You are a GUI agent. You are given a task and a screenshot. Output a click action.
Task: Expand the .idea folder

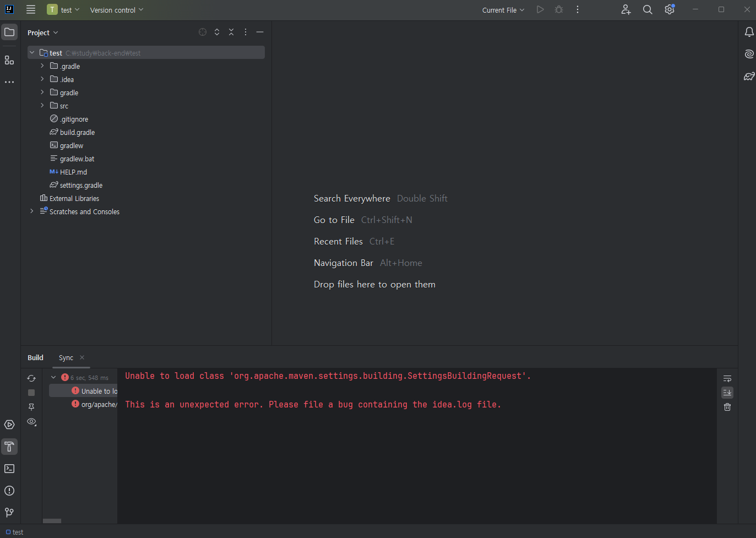click(42, 79)
